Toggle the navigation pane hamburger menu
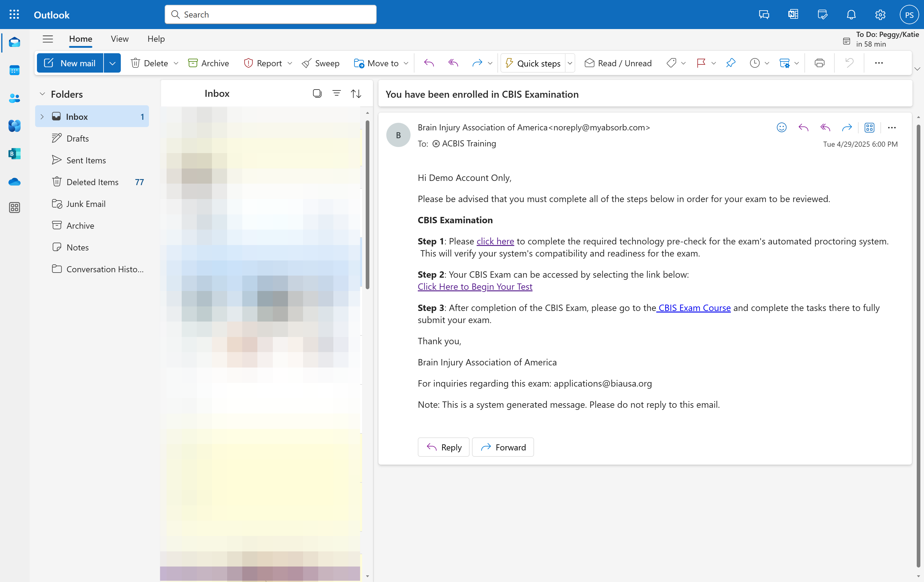Viewport: 924px width, 582px height. point(48,39)
